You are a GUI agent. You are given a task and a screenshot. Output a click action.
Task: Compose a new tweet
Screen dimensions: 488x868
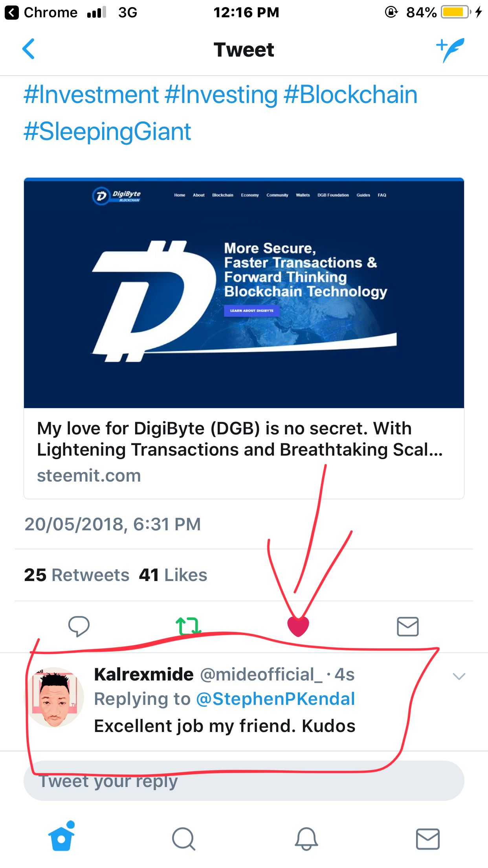[x=450, y=50]
